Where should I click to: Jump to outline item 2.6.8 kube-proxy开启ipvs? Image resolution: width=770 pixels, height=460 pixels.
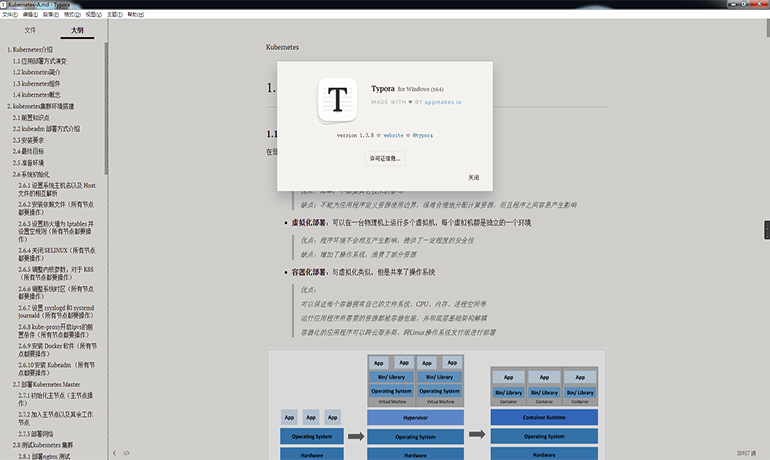click(56, 331)
